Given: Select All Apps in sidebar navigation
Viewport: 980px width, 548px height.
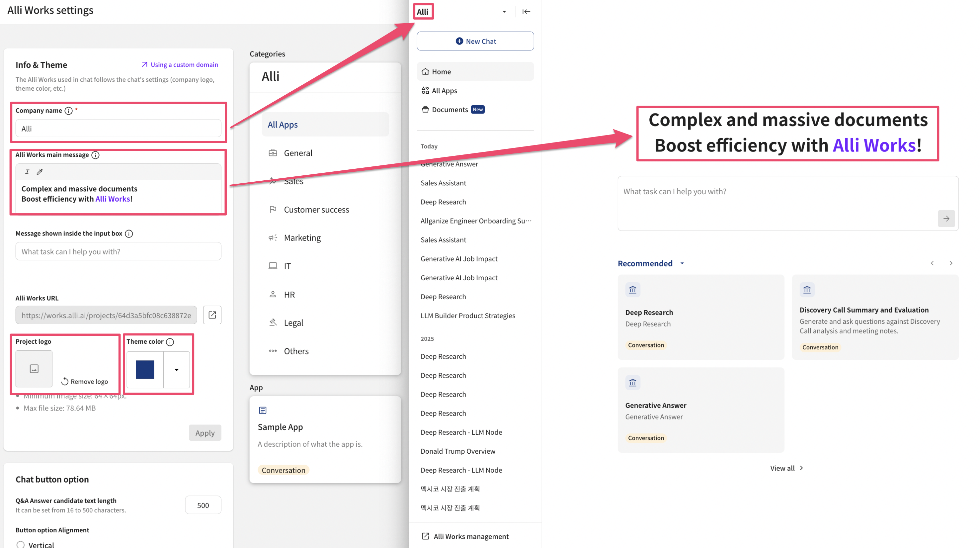Looking at the screenshot, I should (444, 91).
